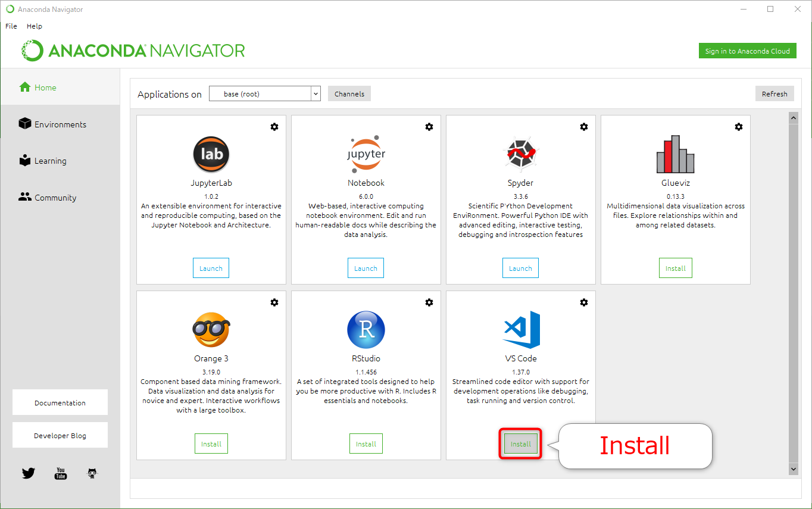Open the YouTube link icon
812x509 pixels.
click(x=61, y=473)
